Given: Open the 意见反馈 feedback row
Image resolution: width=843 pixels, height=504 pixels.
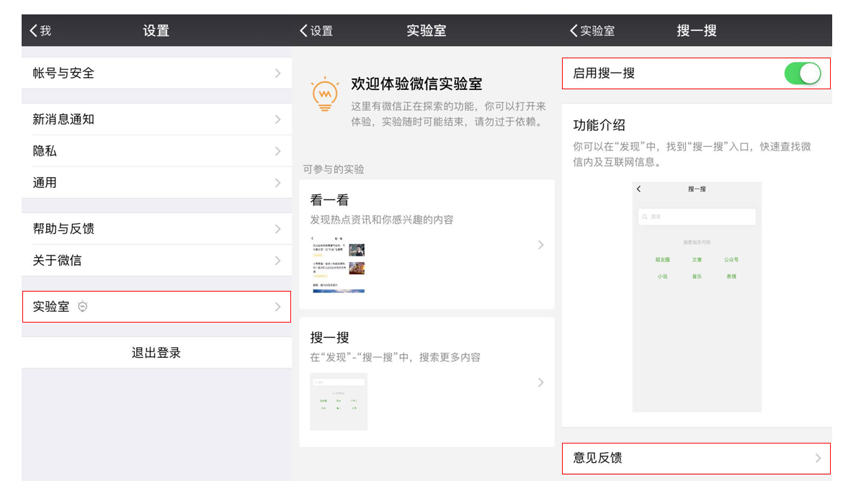Looking at the screenshot, I should (x=696, y=459).
